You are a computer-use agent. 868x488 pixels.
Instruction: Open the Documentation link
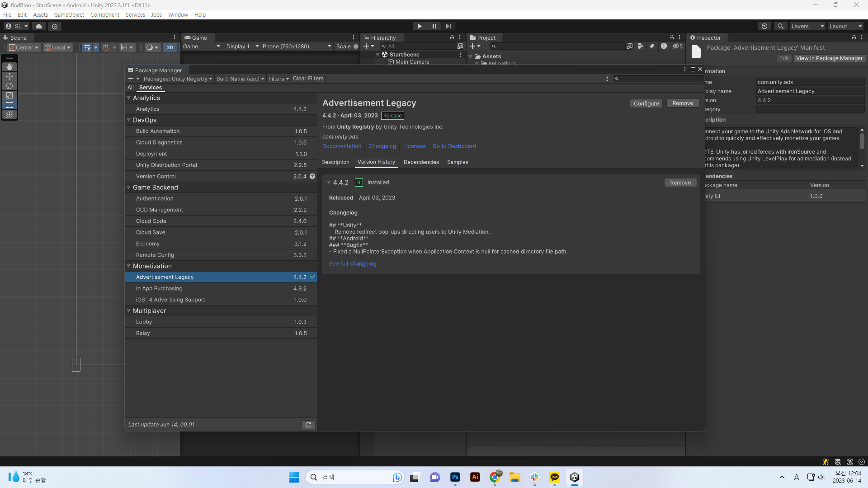[x=342, y=146]
